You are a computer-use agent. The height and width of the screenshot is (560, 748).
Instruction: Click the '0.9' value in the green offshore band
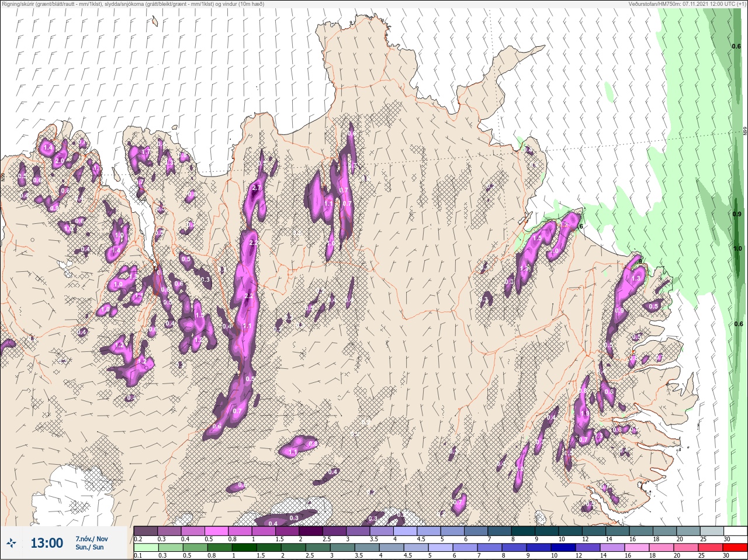(737, 214)
